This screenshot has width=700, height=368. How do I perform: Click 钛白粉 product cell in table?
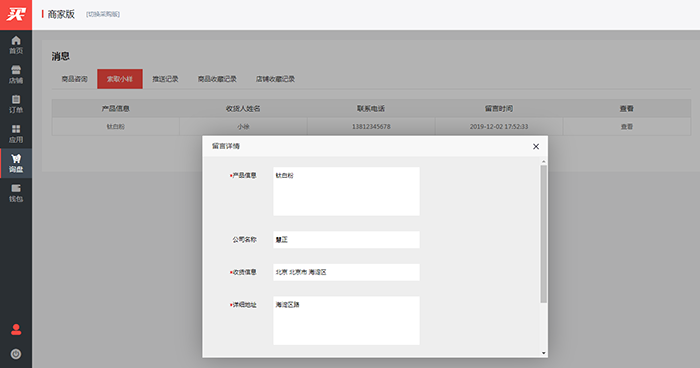116,127
